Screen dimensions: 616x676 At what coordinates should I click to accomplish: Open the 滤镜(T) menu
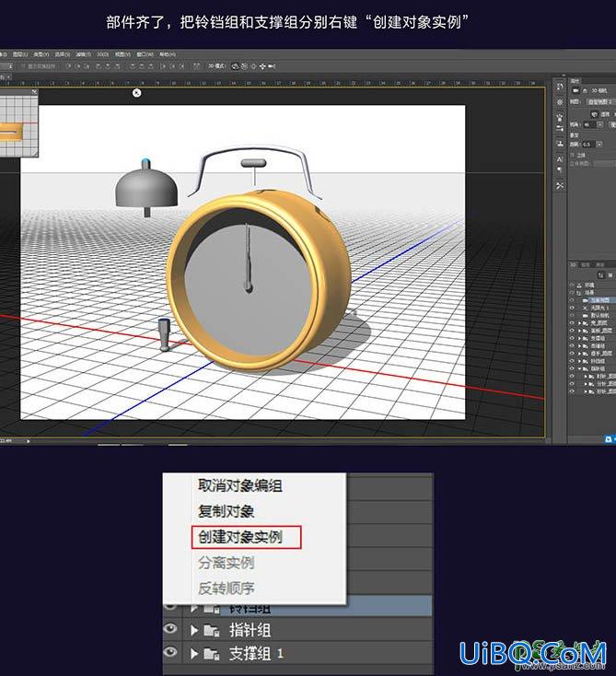point(84,54)
